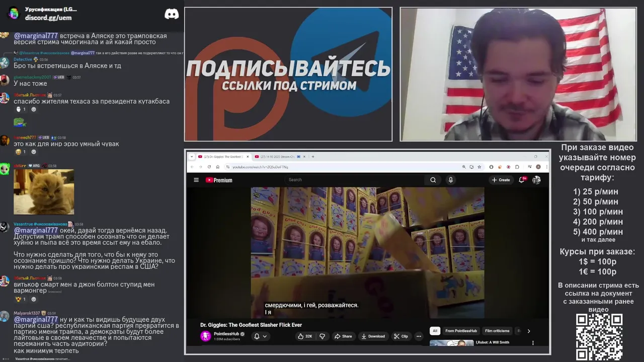Open the browser extensions puzzle icon

point(517,167)
